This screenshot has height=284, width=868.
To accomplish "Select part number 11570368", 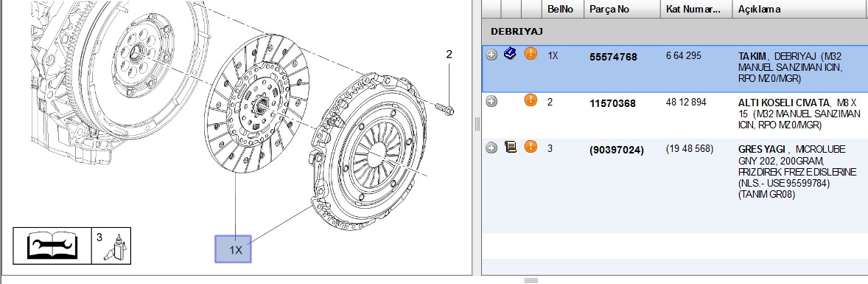I will pyautogui.click(x=613, y=104).
